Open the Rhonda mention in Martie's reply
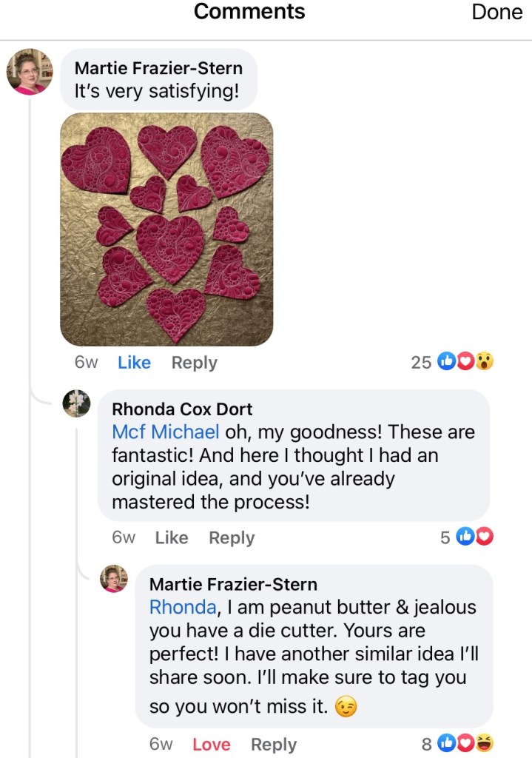 pyautogui.click(x=183, y=607)
